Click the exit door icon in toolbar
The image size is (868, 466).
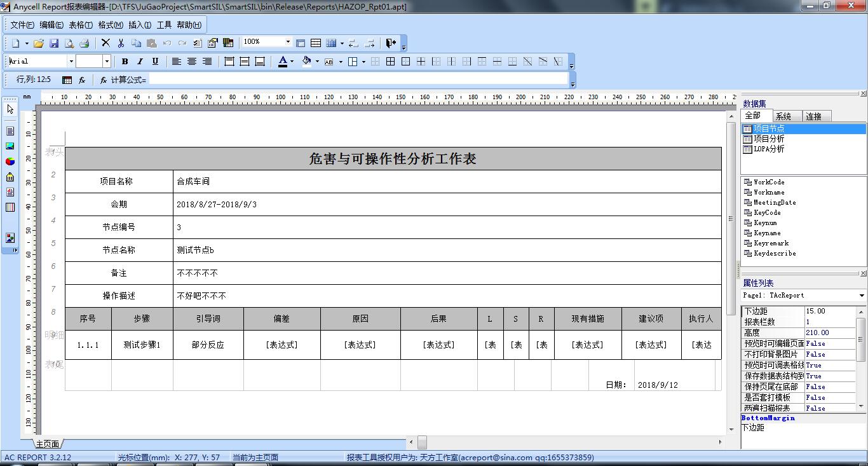point(390,43)
